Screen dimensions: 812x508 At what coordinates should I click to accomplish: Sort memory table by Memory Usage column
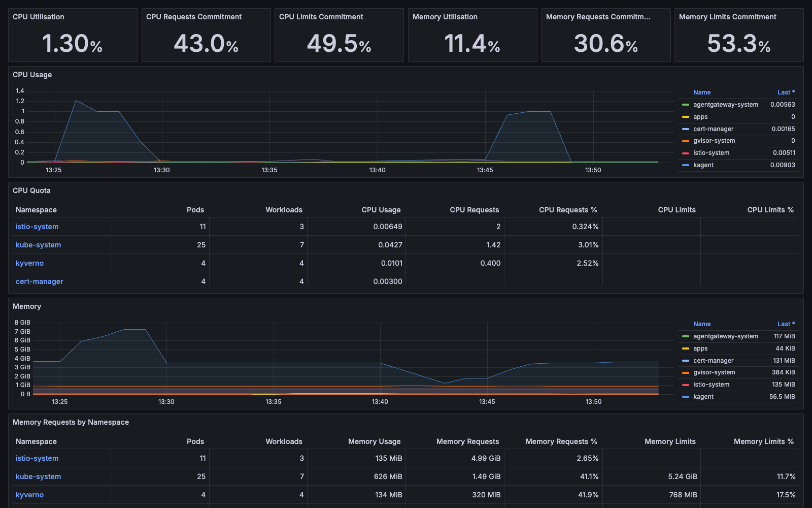click(375, 441)
